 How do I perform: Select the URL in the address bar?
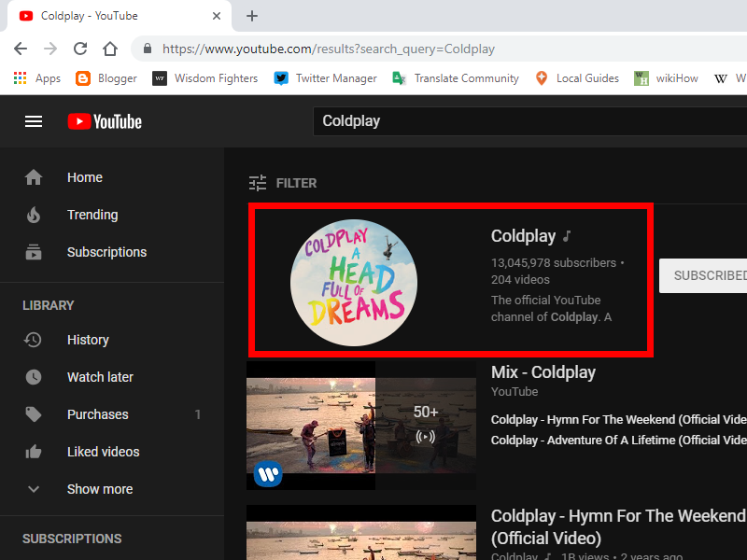(x=329, y=49)
